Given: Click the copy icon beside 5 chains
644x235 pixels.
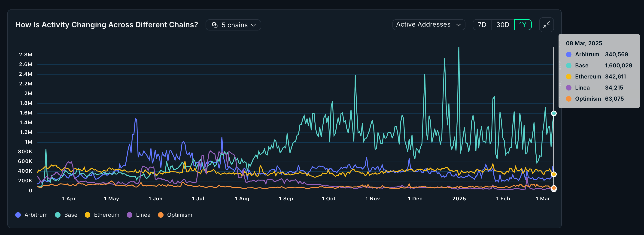Looking at the screenshot, I should [215, 25].
